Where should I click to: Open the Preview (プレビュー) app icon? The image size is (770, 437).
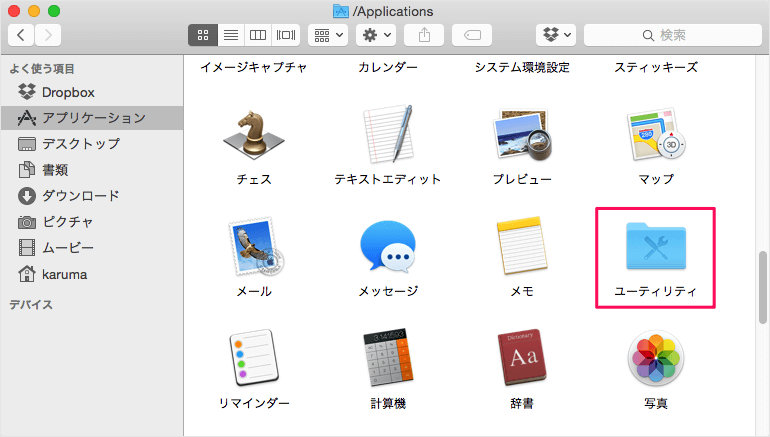pos(522,135)
